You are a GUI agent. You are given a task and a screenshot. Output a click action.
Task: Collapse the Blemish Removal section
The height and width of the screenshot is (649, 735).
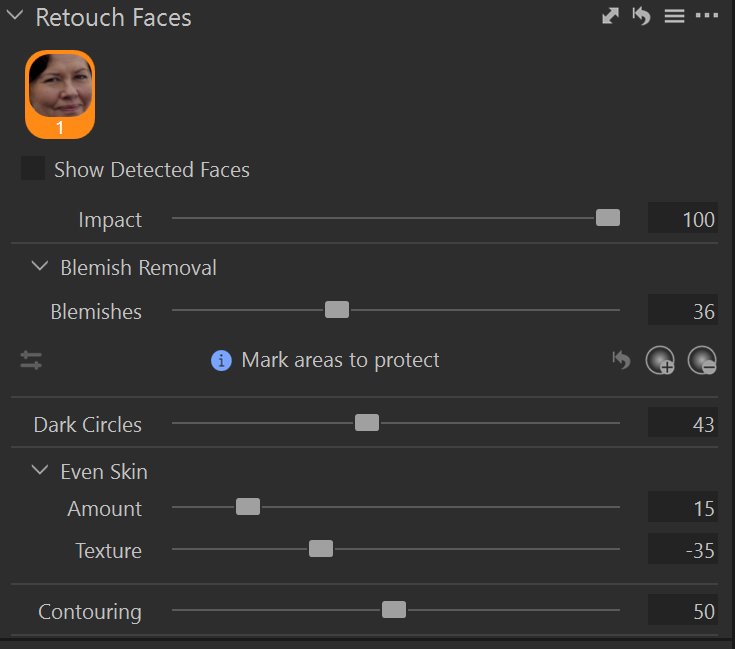pos(40,267)
